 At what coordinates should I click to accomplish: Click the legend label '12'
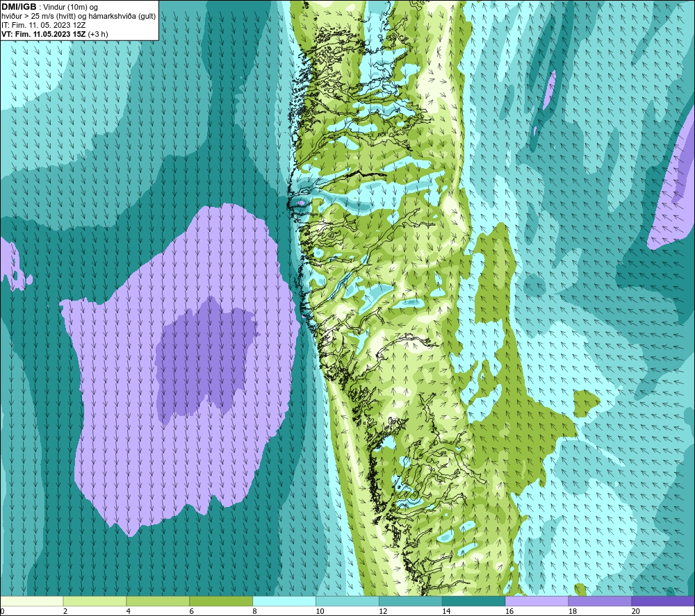click(383, 611)
